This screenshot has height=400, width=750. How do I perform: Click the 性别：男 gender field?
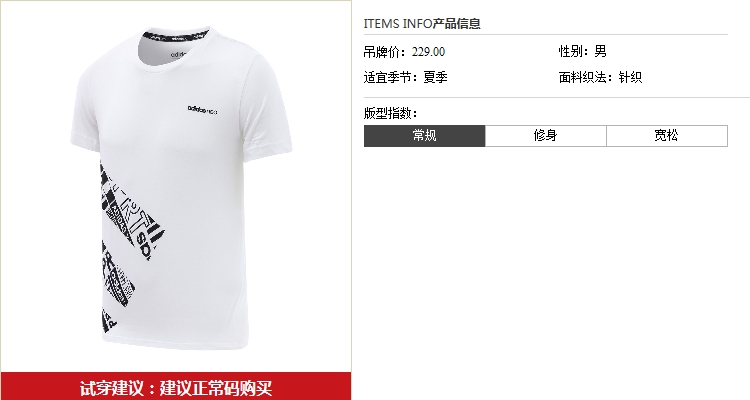click(x=583, y=51)
